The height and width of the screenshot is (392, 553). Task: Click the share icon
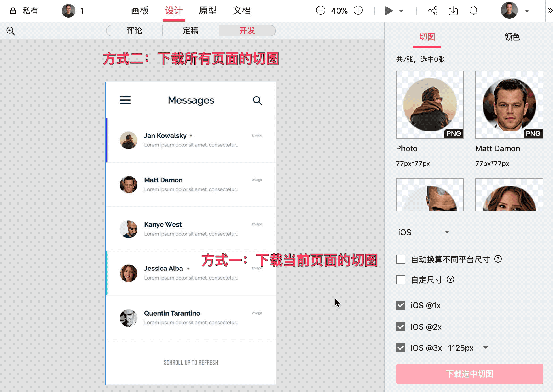coord(433,11)
